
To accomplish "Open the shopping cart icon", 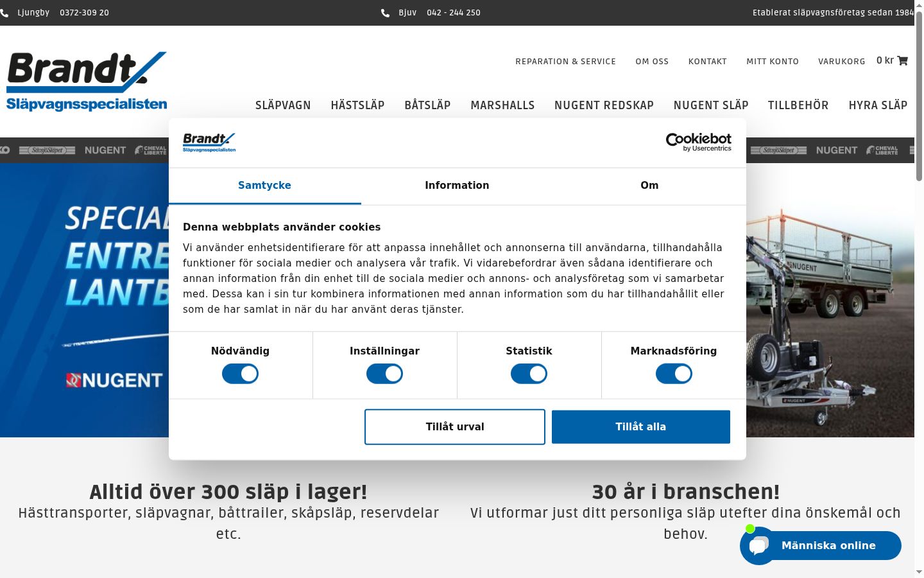I will coord(902,60).
